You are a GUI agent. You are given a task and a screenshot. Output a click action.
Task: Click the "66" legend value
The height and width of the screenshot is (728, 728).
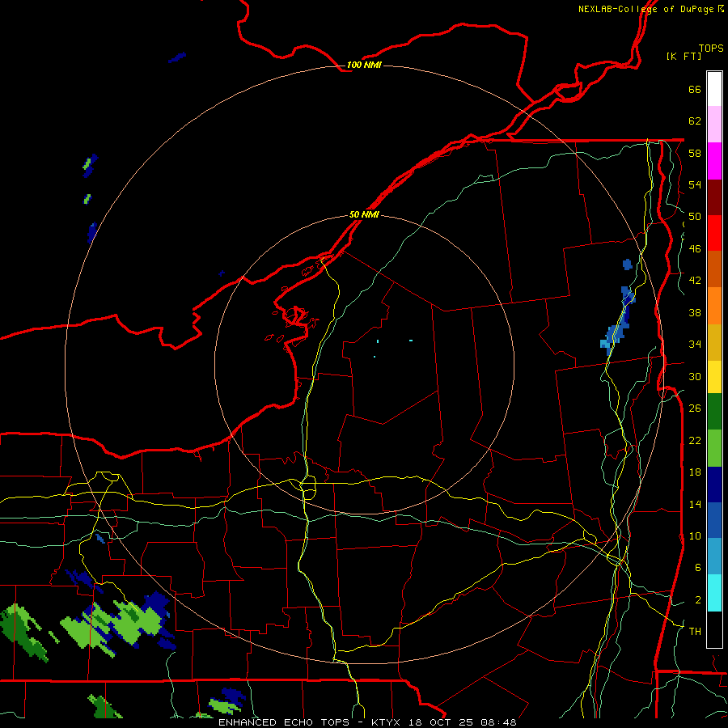695,89
